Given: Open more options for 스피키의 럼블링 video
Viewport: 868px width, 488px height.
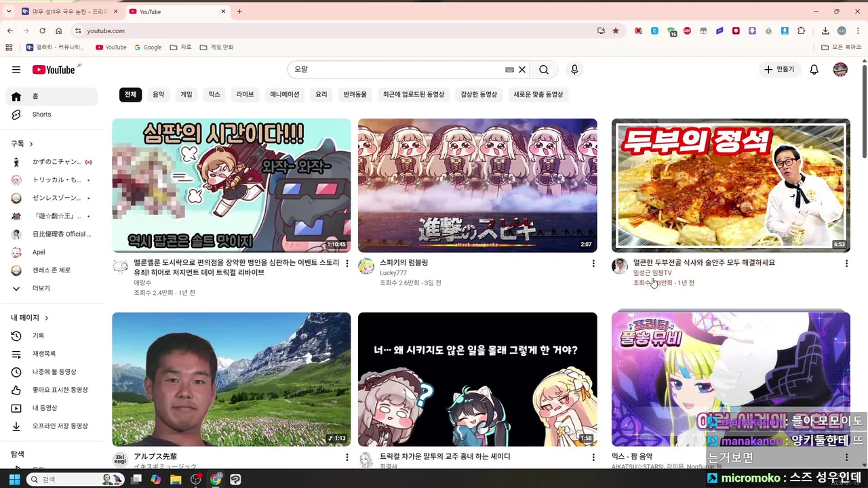Looking at the screenshot, I should tap(593, 264).
